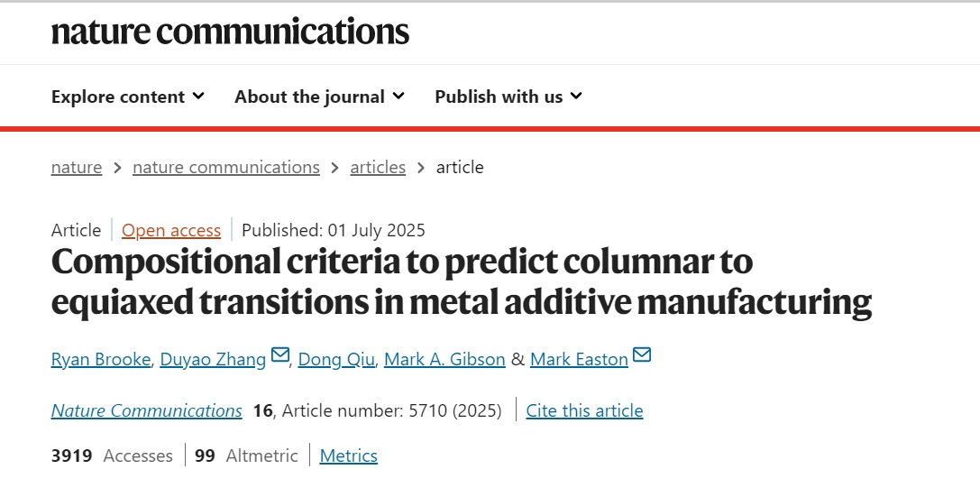Click the chevron beside Explore content
The width and height of the screenshot is (980, 497).
tap(198, 96)
